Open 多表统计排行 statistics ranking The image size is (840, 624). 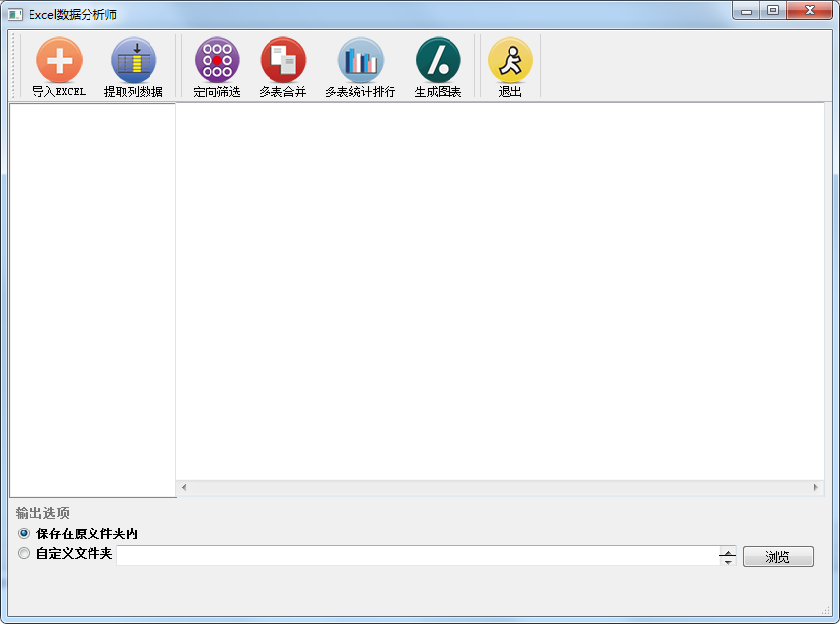(360, 68)
